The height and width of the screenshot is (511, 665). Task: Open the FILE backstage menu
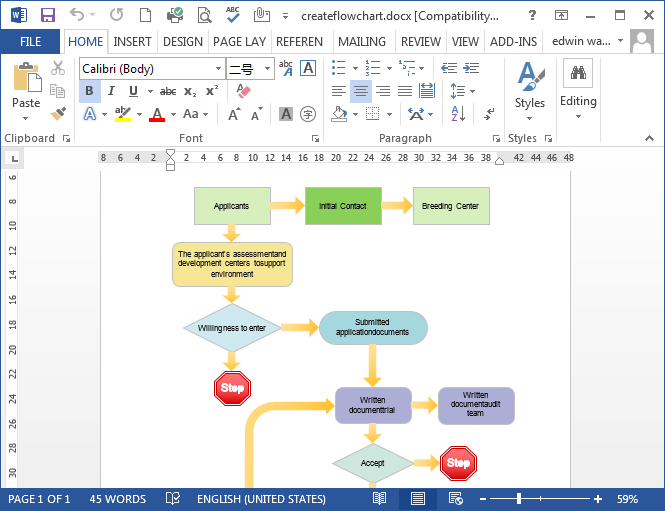click(x=30, y=42)
